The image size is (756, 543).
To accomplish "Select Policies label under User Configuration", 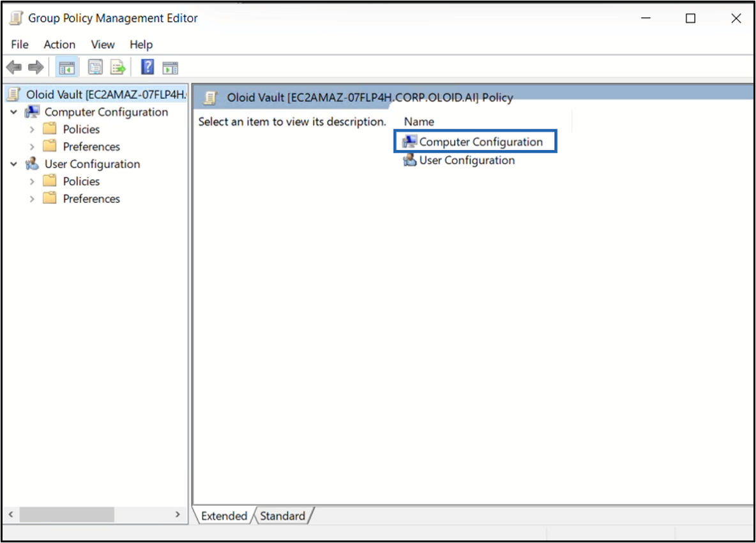I will pos(82,181).
